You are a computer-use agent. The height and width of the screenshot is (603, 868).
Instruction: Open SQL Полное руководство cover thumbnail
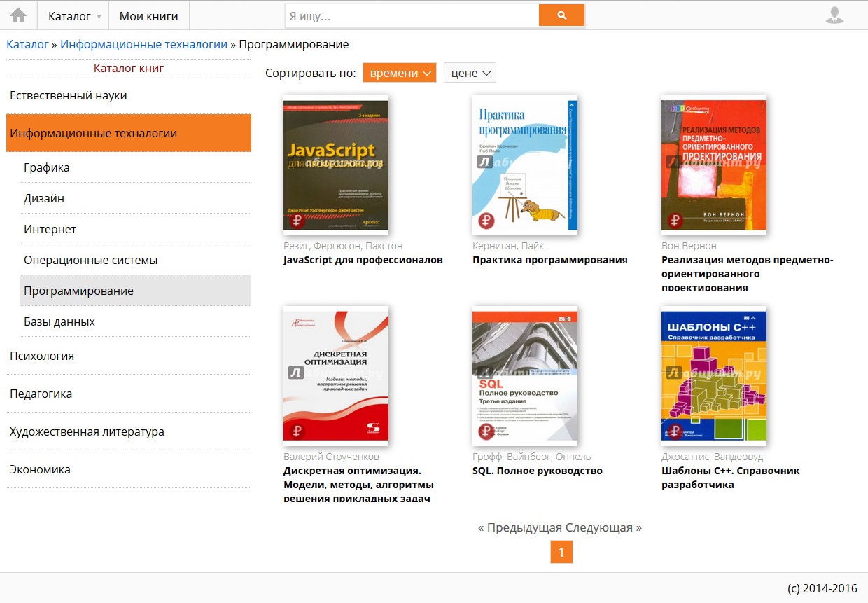click(x=525, y=375)
